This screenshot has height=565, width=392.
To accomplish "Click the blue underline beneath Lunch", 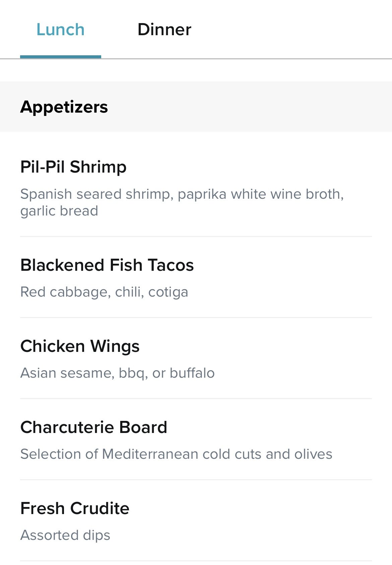I will (x=60, y=57).
